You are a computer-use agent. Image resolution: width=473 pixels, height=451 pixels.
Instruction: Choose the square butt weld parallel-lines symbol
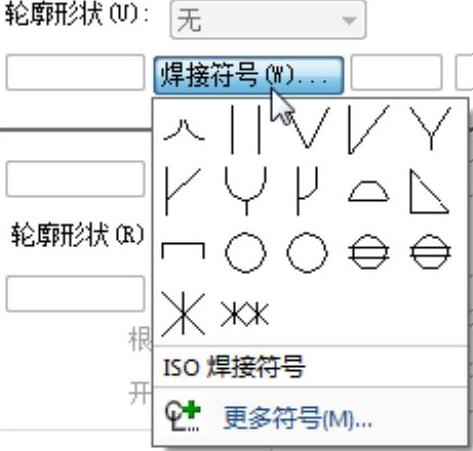click(245, 129)
